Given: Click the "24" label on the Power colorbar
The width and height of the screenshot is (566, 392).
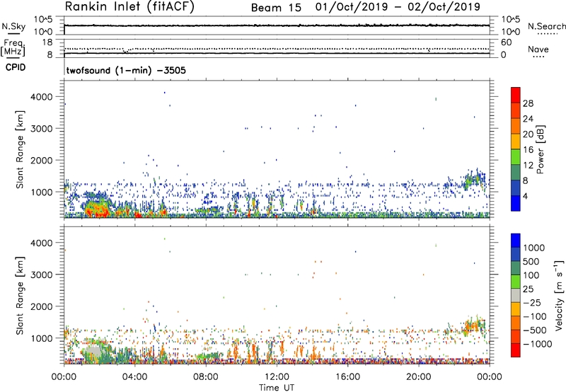Looking at the screenshot, I should (528, 119).
